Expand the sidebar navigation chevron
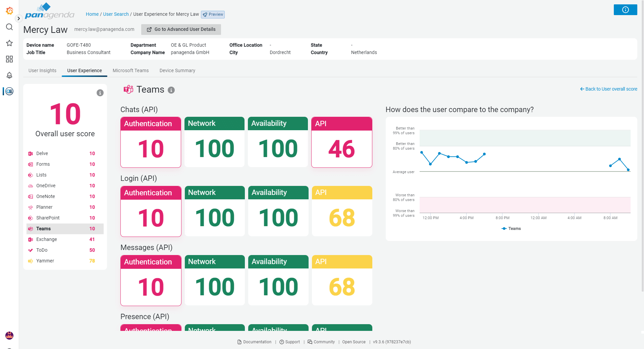Screen dimensions: 644x349 tap(19, 18)
